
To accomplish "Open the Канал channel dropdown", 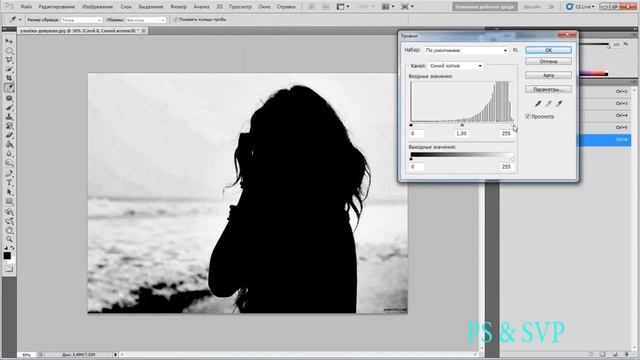I will (456, 66).
